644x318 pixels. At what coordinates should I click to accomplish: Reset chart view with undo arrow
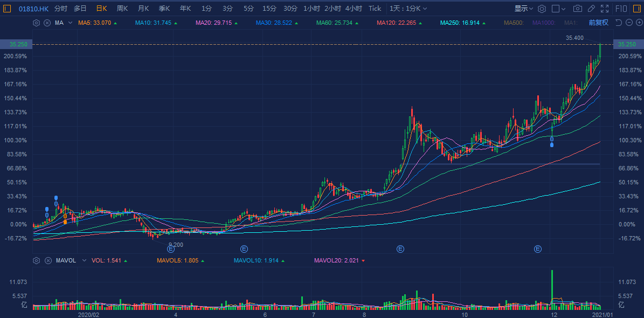click(618, 23)
